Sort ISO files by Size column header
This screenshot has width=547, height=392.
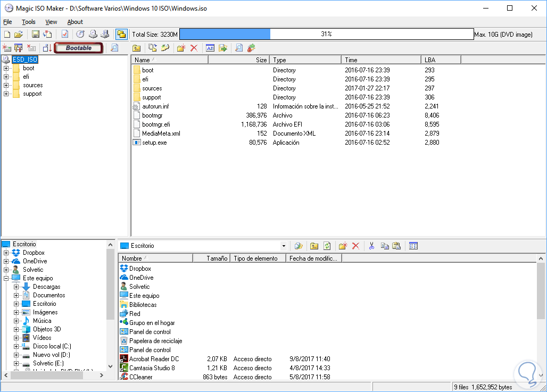239,60
